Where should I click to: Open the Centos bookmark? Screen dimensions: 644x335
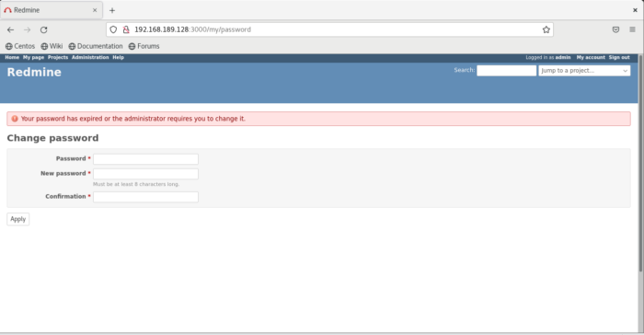(20, 46)
